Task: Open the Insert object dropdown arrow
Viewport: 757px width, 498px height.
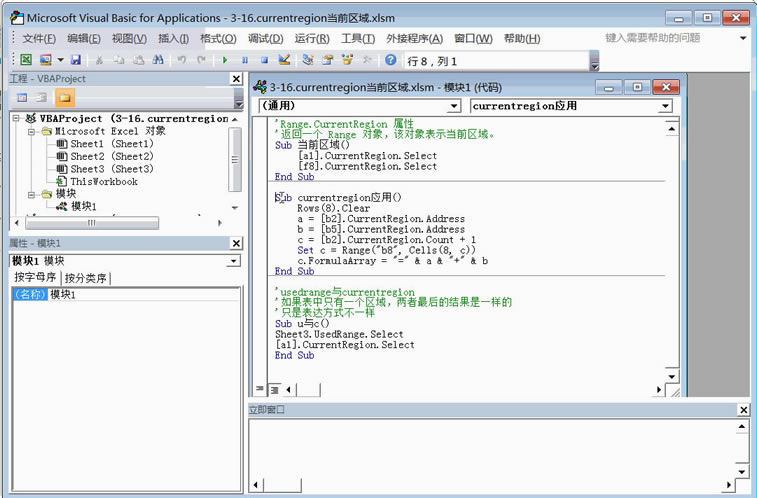Action: click(x=60, y=60)
